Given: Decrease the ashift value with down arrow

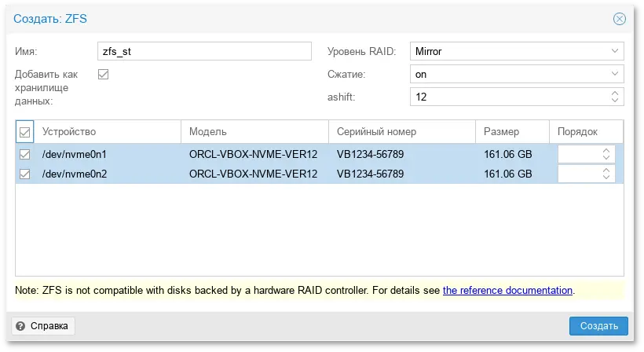Looking at the screenshot, I should coord(615,101).
